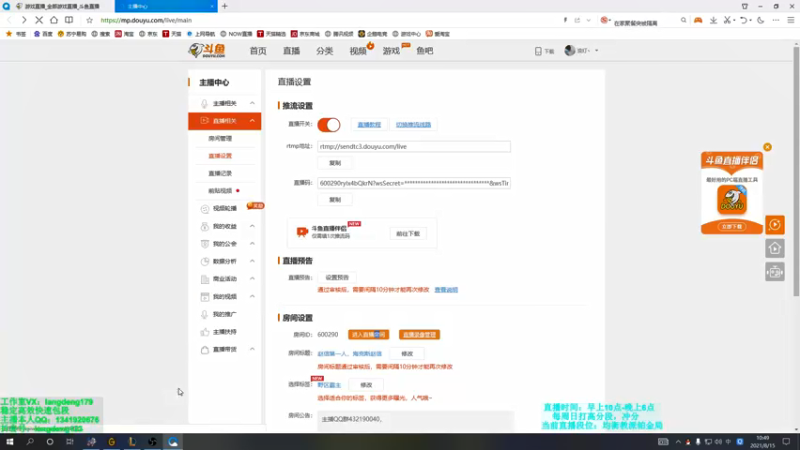The width and height of the screenshot is (800, 450).
Task: Click the orange play icon on right sidebar
Action: (x=774, y=224)
